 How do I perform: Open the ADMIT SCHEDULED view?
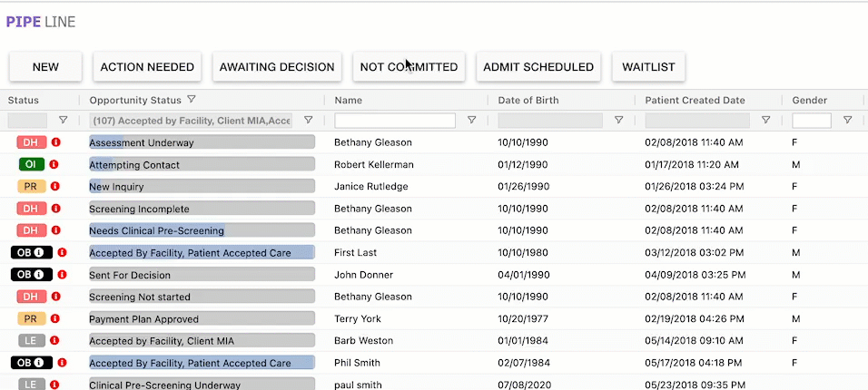click(x=538, y=66)
